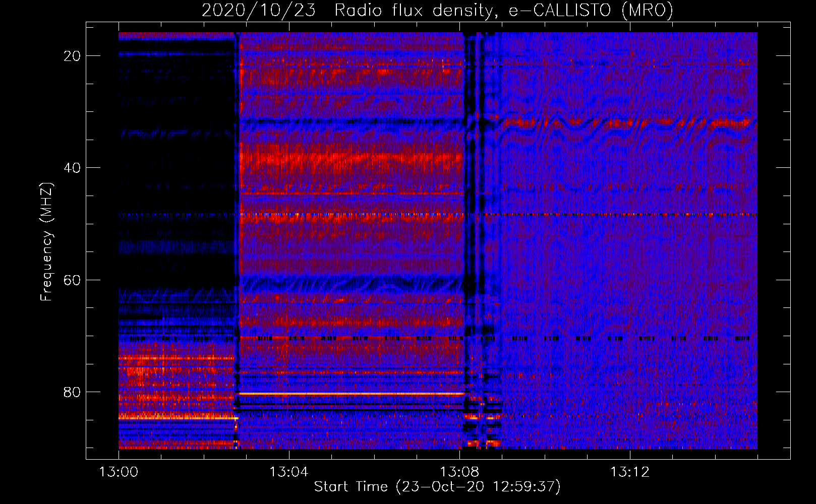Click the date "2020/10/23" in the title
This screenshot has height=504, width=816.
pyautogui.click(x=259, y=10)
